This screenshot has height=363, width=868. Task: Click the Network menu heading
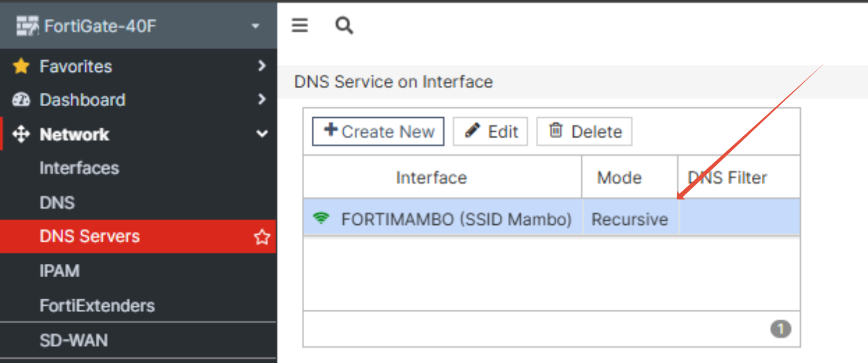[x=74, y=135]
